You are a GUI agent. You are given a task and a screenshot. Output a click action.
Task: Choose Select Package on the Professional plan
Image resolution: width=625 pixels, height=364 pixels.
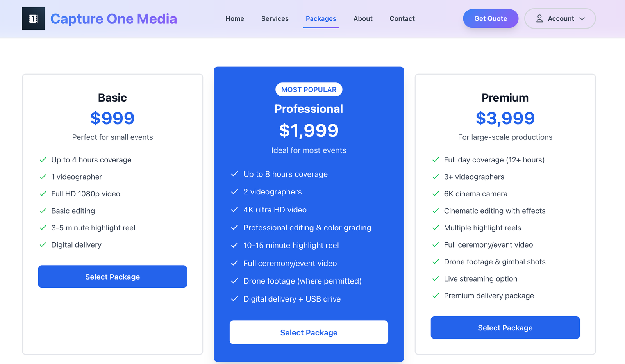(x=309, y=332)
